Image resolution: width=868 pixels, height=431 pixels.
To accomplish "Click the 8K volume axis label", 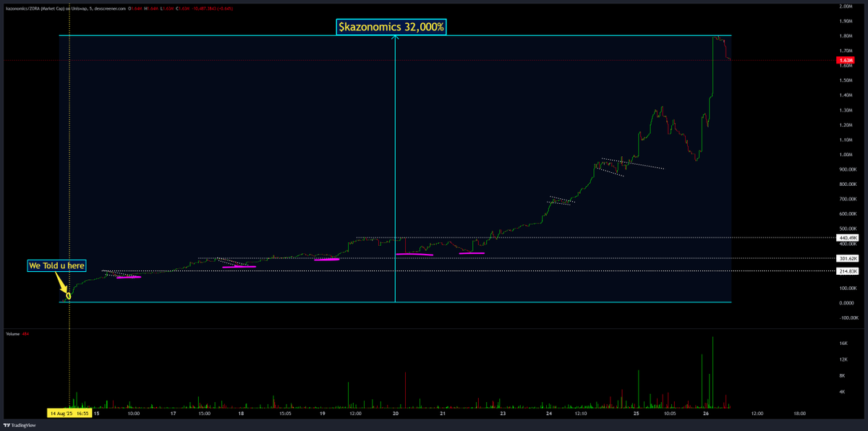I will coord(842,376).
